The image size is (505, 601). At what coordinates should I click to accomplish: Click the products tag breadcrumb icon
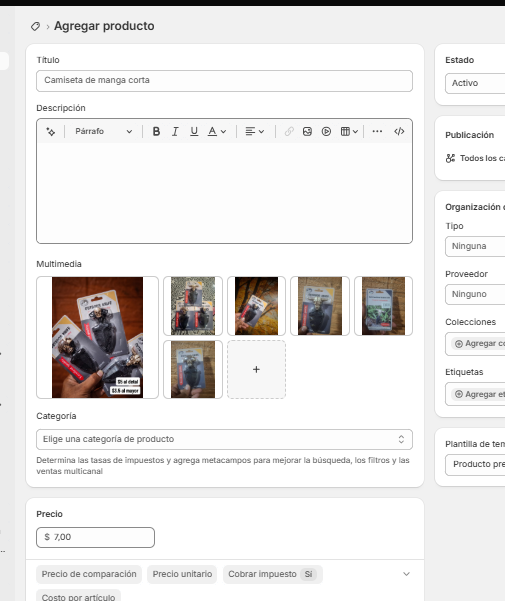tap(35, 26)
